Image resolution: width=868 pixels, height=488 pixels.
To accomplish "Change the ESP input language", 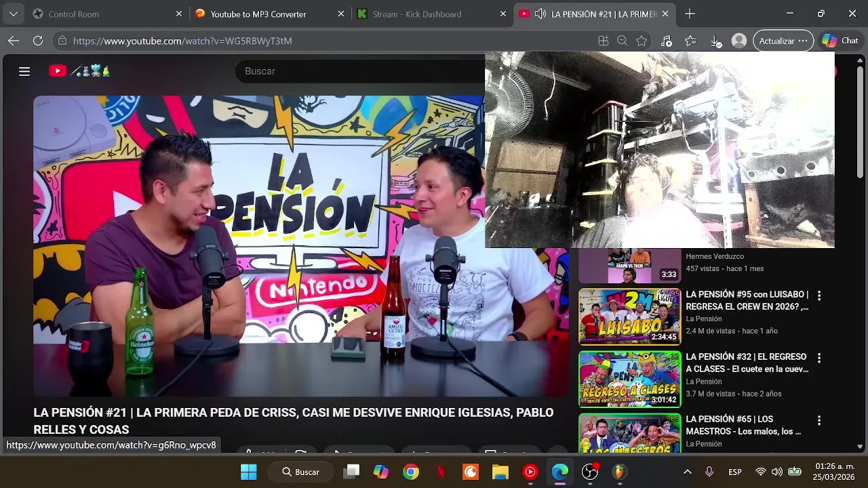I will pos(735,472).
